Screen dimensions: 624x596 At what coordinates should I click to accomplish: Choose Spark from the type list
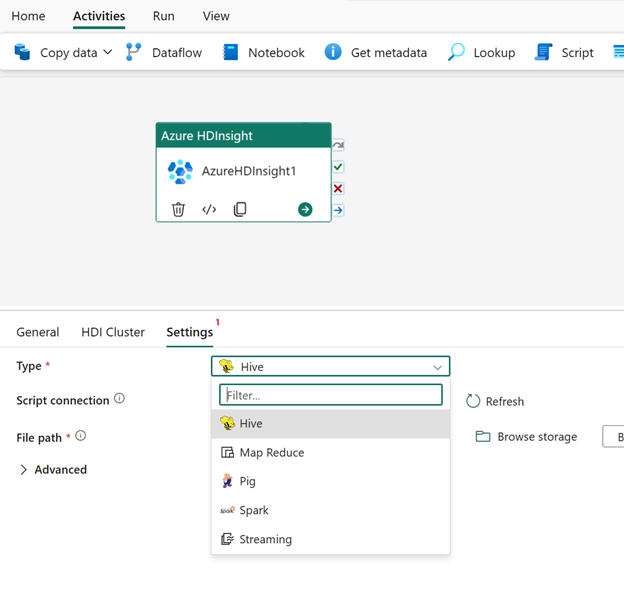pos(331,510)
